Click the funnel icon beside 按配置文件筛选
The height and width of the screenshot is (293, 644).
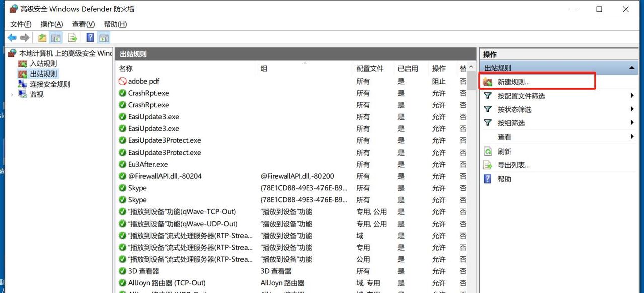coord(488,96)
